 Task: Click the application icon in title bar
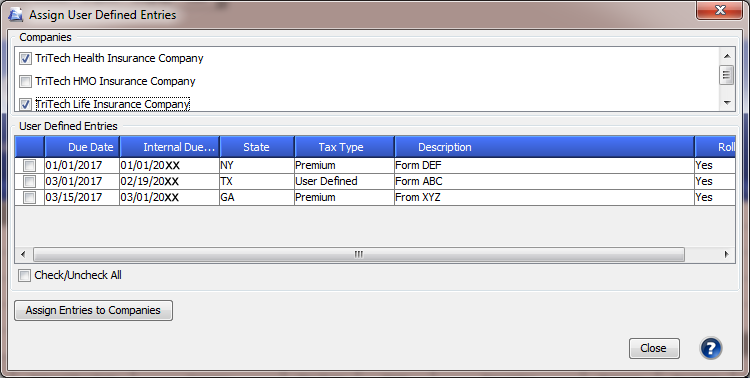[x=15, y=15]
